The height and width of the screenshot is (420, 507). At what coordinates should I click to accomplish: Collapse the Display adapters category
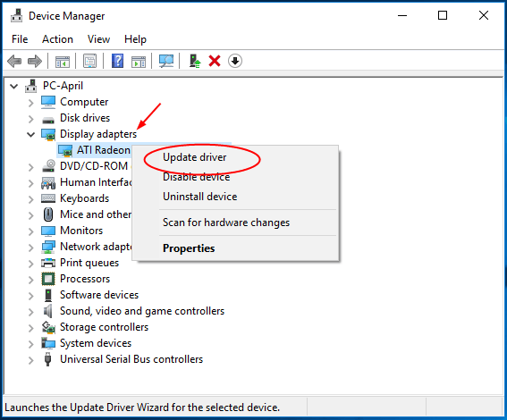30,134
